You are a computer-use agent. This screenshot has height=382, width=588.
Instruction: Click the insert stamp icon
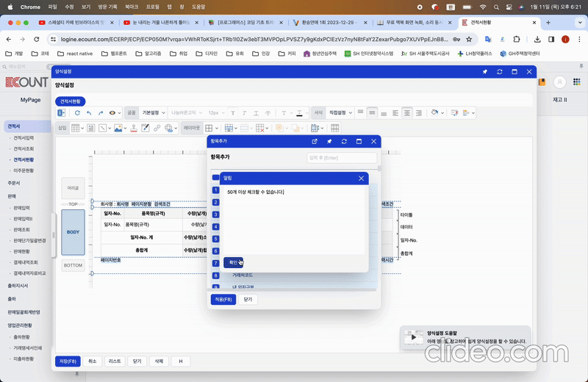(x=134, y=129)
